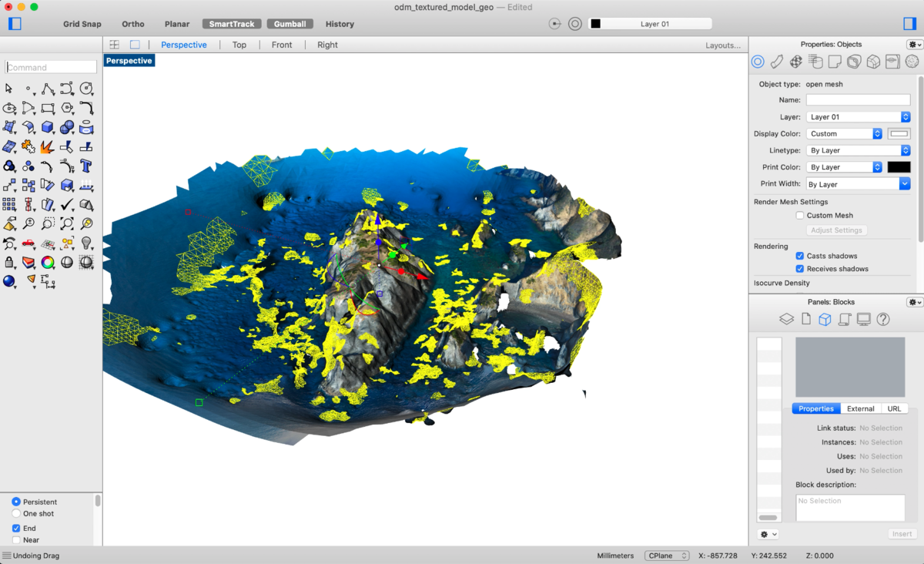Click the Boolean union spheres icon
The image size is (924, 564).
click(x=67, y=127)
